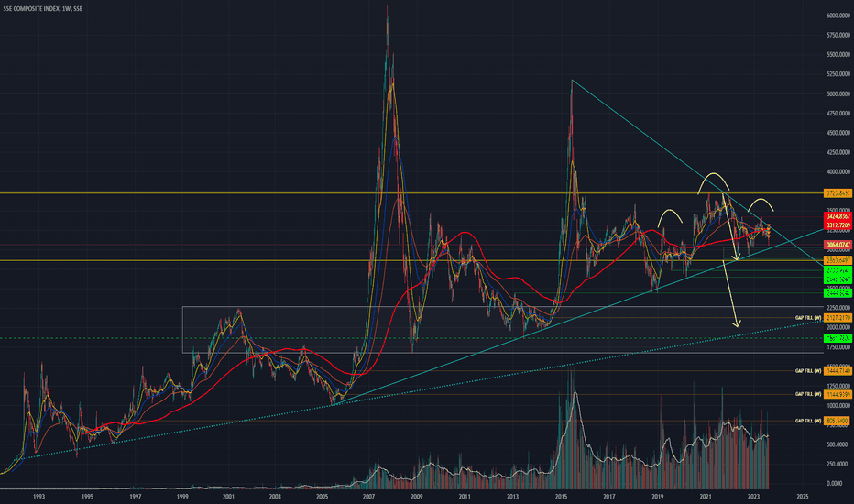
Task: Click the 5250.0000 price scale label
Action: [838, 74]
